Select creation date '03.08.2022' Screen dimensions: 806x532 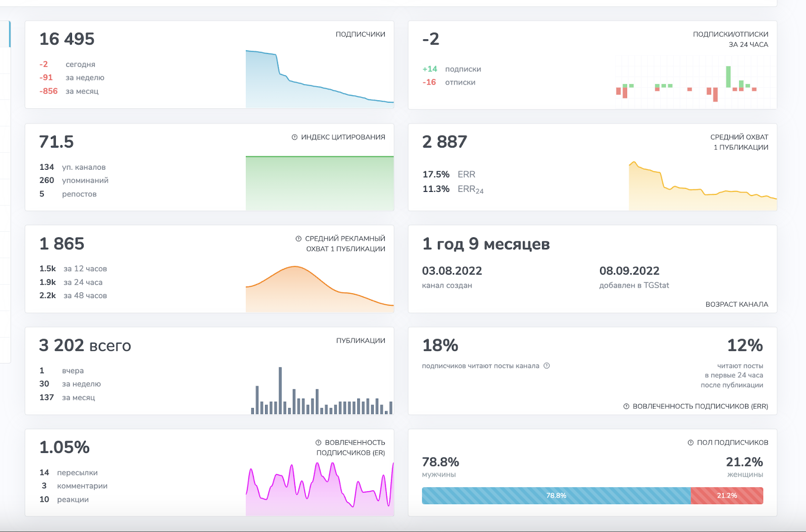pyautogui.click(x=452, y=271)
